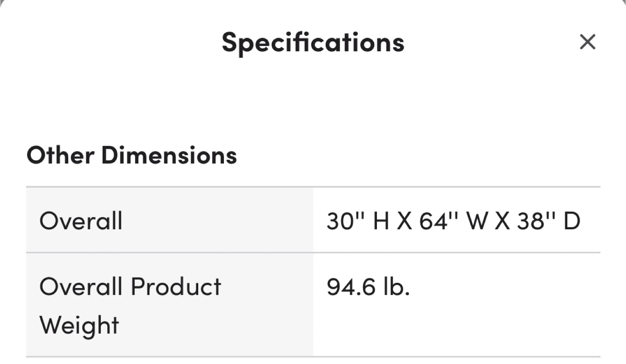Click the Overall row label

pos(81,221)
